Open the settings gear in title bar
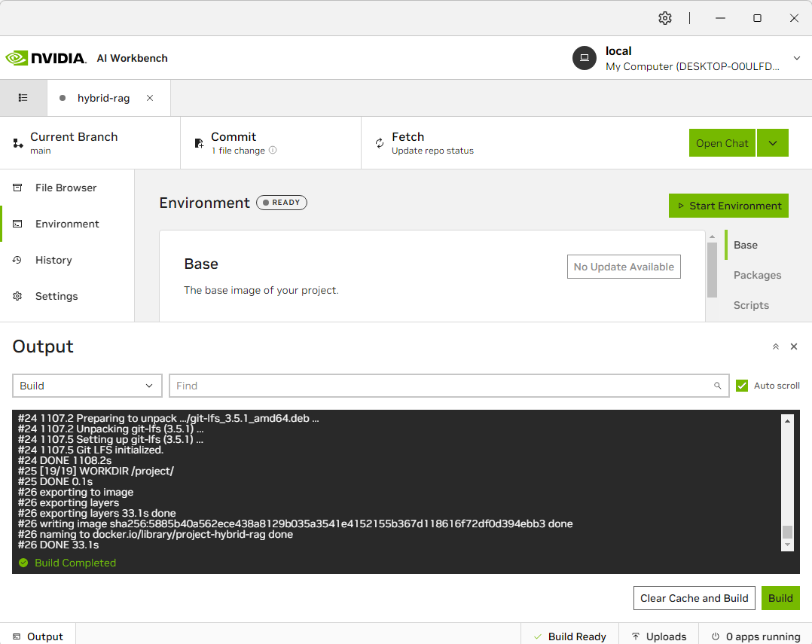Screen dimensions: 812x644 (x=664, y=18)
